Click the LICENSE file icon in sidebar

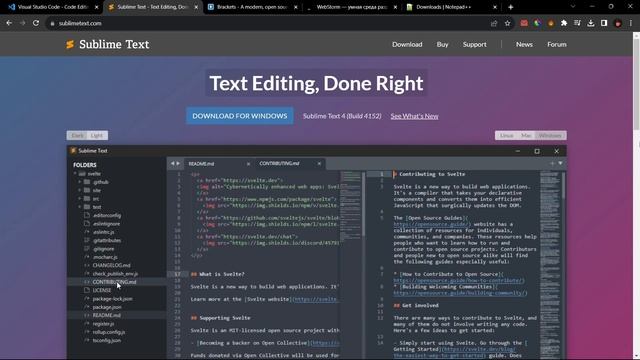(x=87, y=290)
